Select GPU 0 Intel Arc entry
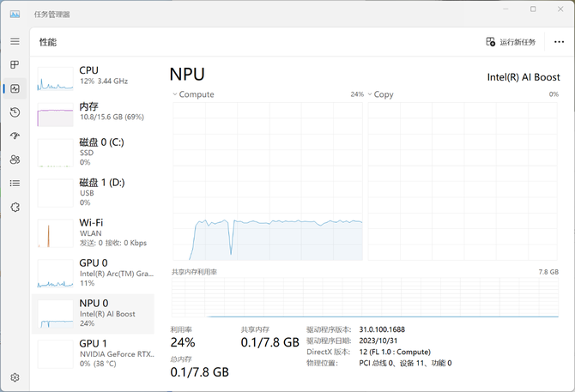The height and width of the screenshot is (392, 575). (x=93, y=272)
